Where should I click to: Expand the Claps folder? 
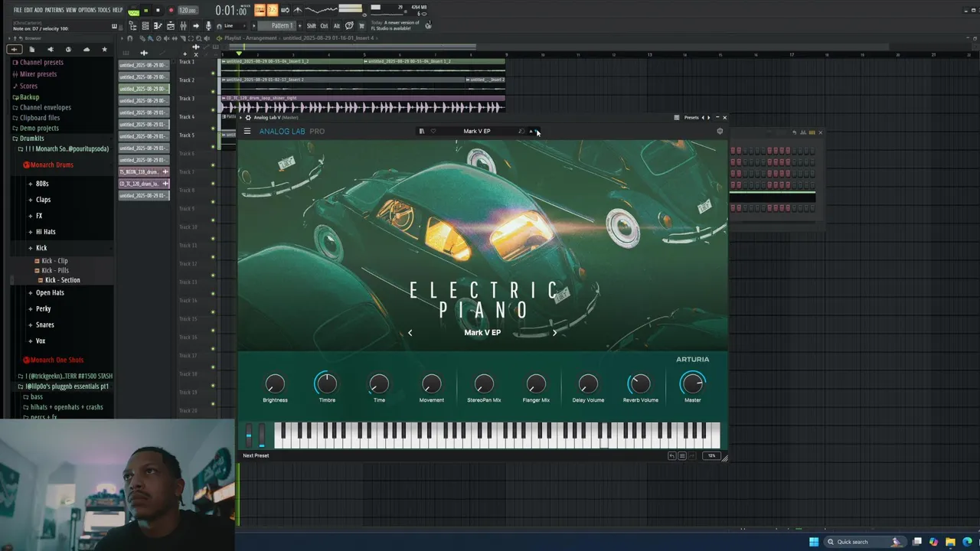click(x=43, y=200)
